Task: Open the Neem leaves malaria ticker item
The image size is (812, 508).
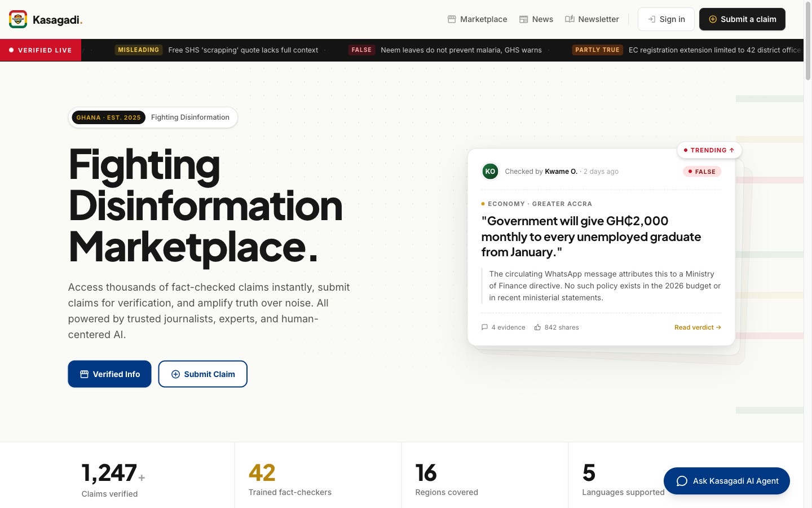Action: [x=461, y=50]
